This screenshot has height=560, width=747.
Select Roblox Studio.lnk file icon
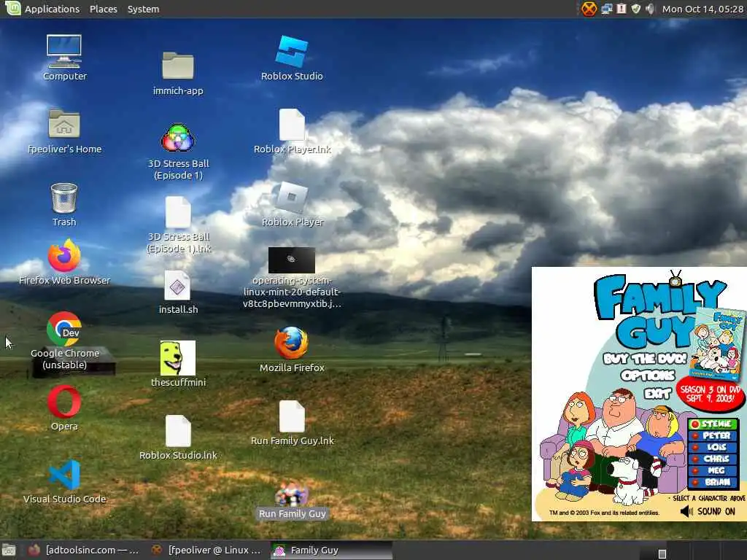coord(178,431)
